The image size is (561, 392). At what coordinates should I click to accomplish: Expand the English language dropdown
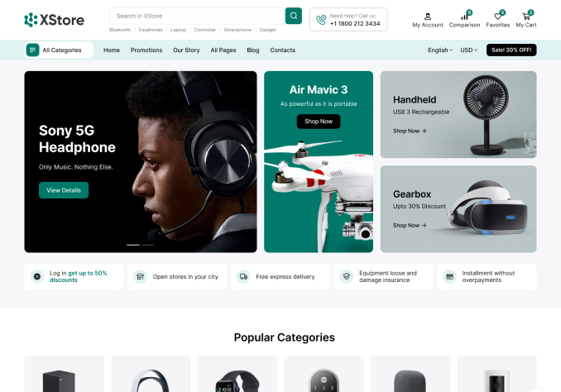coord(440,50)
